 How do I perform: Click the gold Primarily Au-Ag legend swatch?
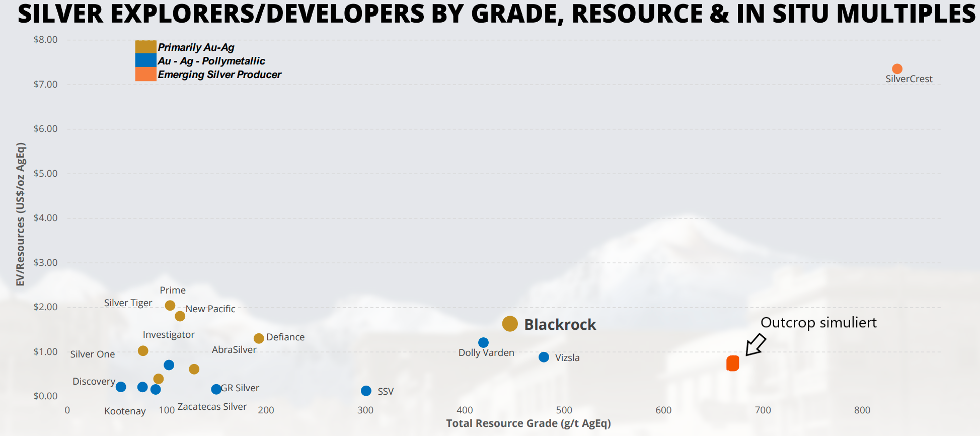coord(145,47)
